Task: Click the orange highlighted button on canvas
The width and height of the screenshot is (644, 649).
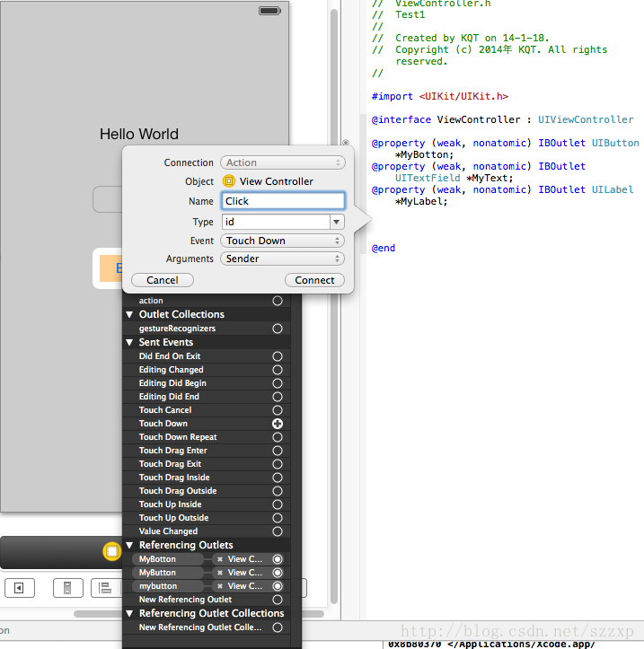Action: [110, 268]
